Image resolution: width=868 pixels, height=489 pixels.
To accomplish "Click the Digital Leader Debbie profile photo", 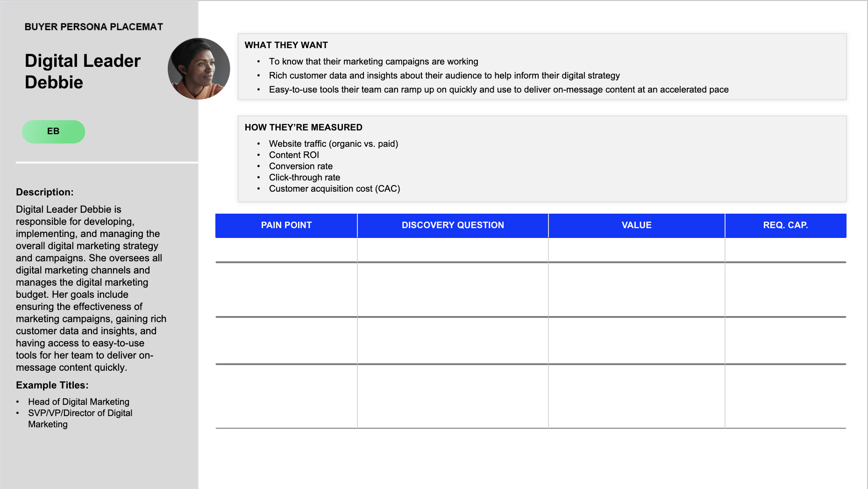I will click(199, 68).
